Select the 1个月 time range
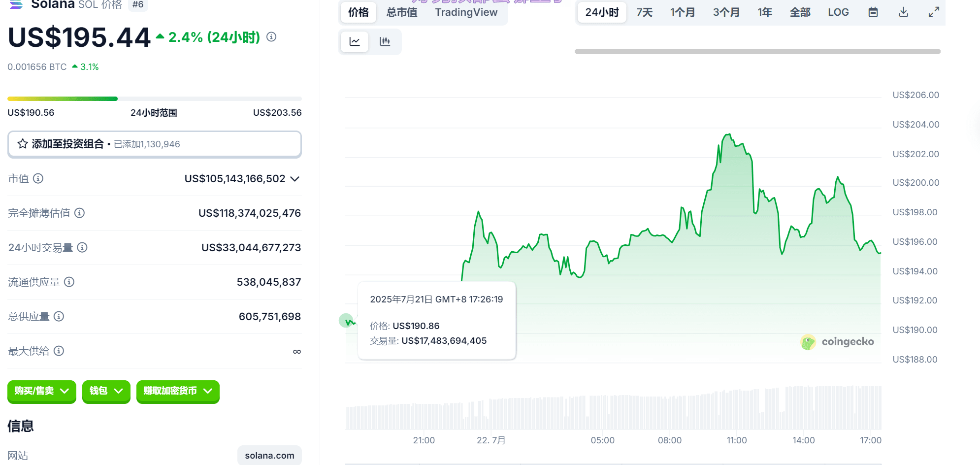The width and height of the screenshot is (980, 465). point(683,12)
